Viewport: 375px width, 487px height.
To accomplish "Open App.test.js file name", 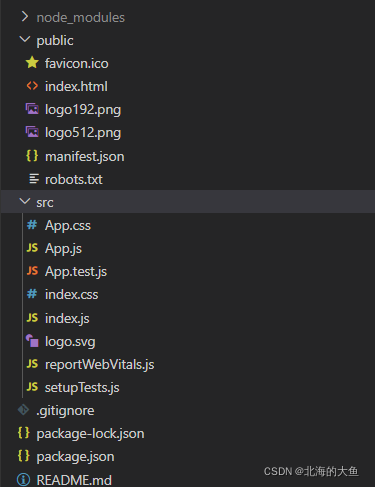I will (x=76, y=272).
